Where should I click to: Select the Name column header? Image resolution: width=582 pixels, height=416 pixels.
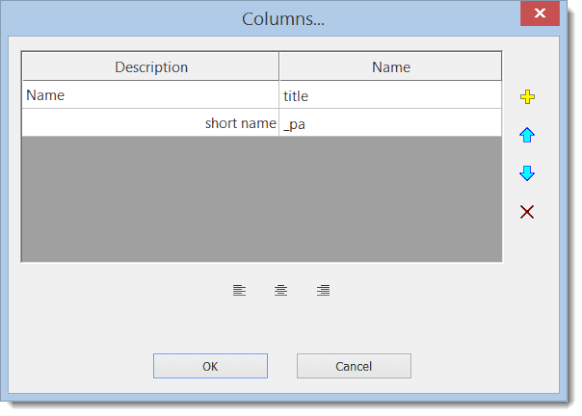click(390, 67)
